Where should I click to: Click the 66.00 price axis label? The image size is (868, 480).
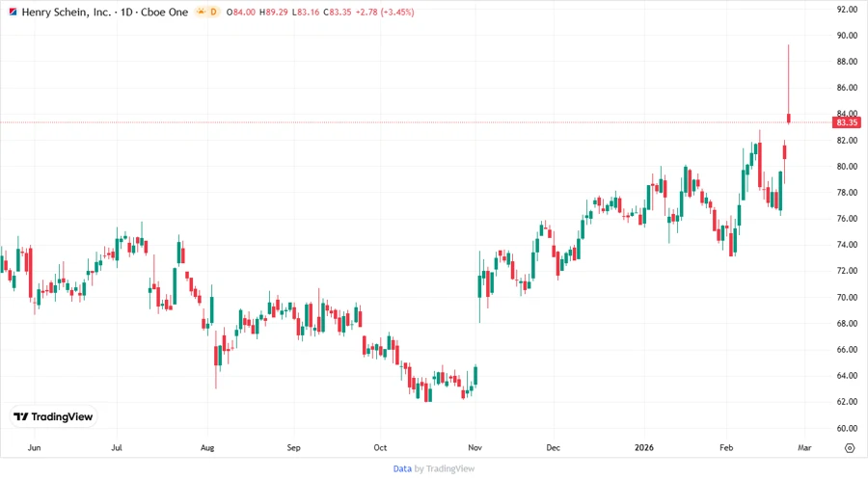pos(847,350)
